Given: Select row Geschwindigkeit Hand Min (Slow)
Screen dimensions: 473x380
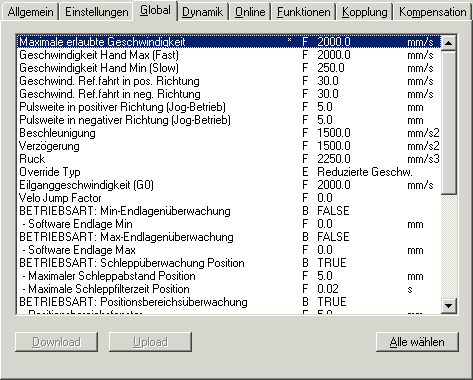Looking at the screenshot, I should coord(229,68).
